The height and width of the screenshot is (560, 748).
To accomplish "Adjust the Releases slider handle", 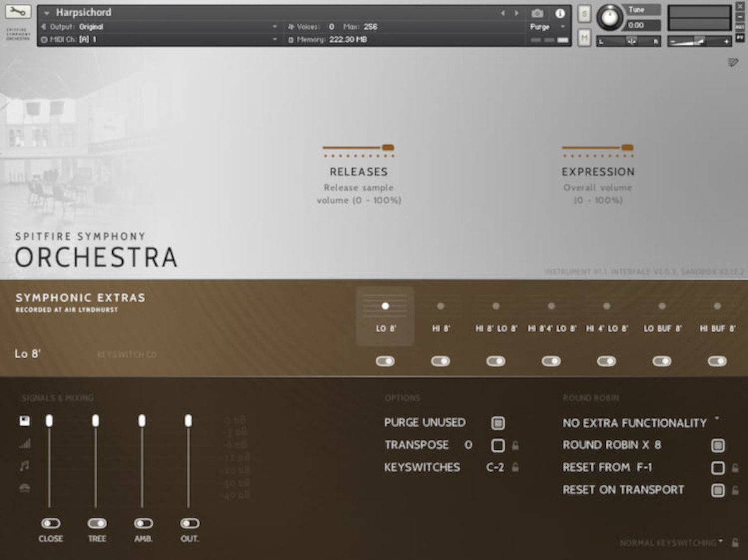I will coord(388,148).
